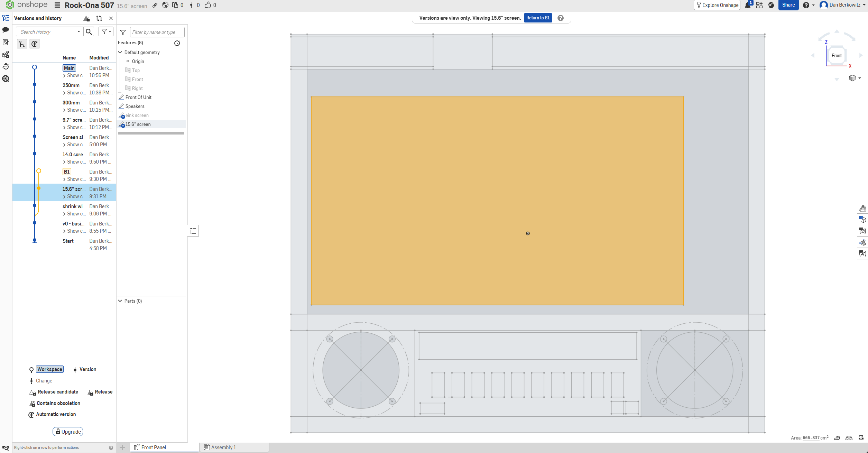Toggle the feature list panel icon

[x=193, y=231]
